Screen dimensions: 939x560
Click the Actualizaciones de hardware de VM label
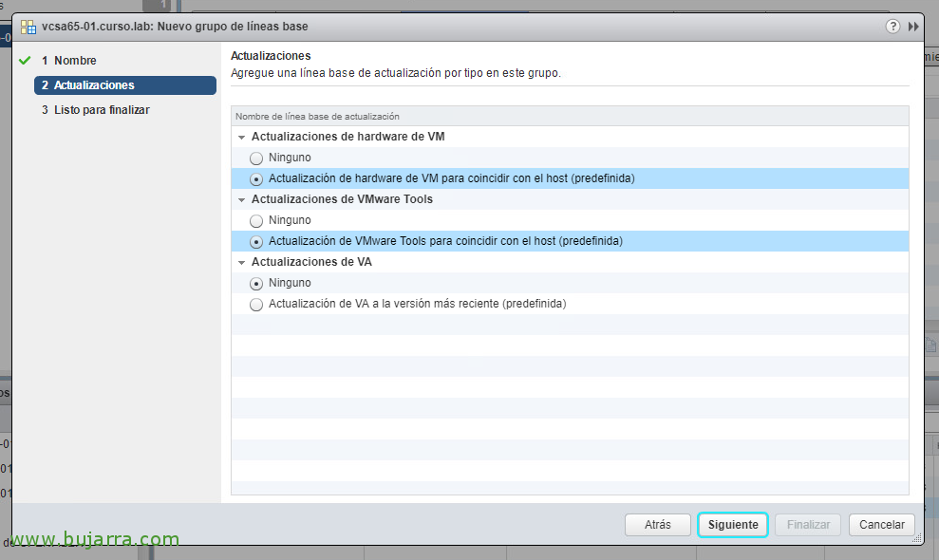(347, 137)
